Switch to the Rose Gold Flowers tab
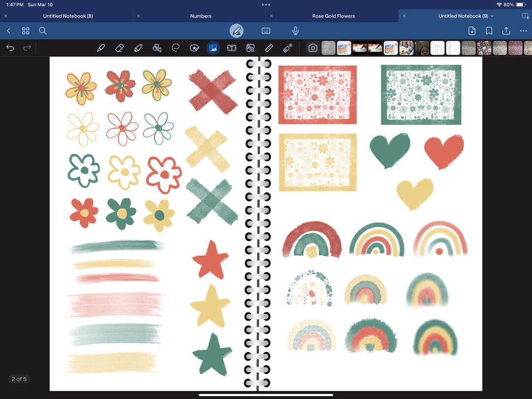This screenshot has width=532, height=399. pyautogui.click(x=334, y=16)
